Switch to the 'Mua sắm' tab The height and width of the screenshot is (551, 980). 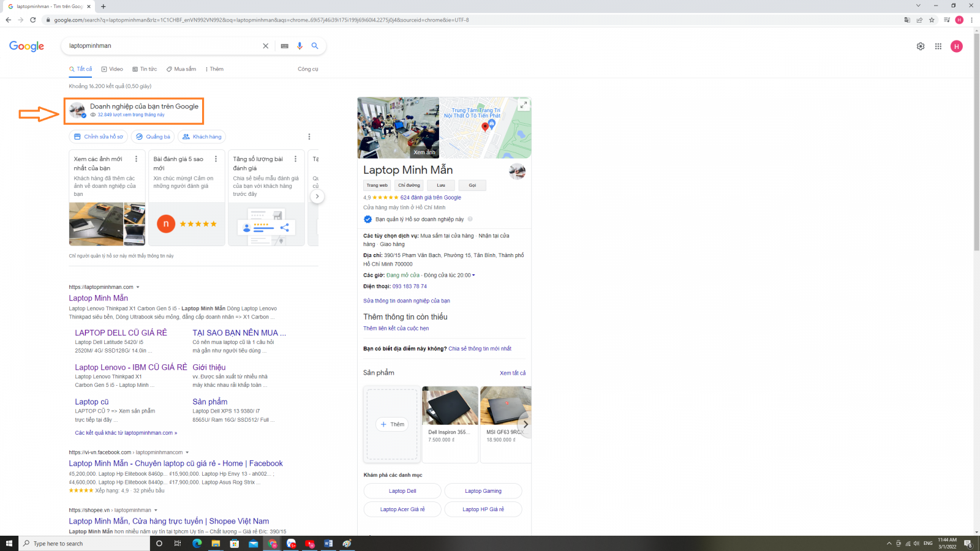pyautogui.click(x=181, y=69)
